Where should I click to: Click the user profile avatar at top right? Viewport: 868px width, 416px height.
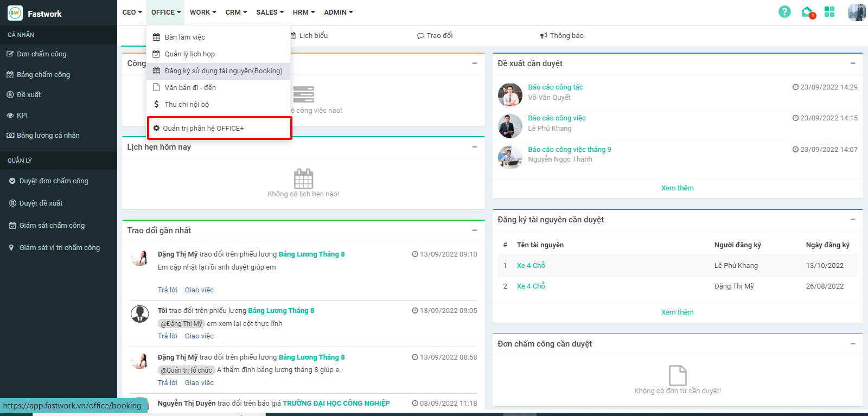(x=857, y=12)
